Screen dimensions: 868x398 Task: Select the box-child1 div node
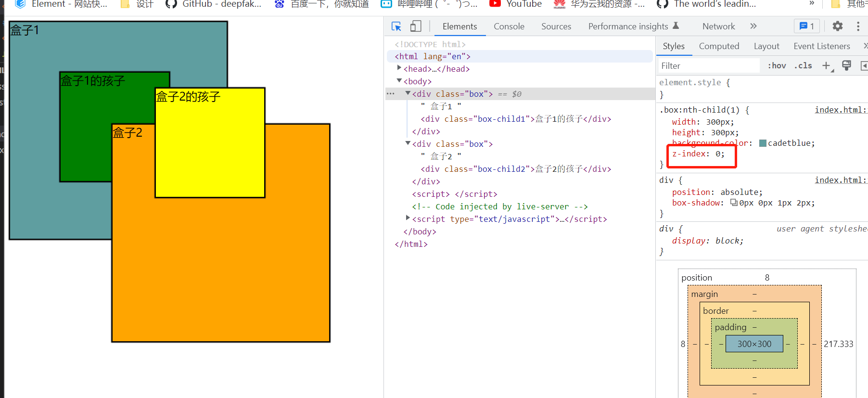click(x=516, y=119)
